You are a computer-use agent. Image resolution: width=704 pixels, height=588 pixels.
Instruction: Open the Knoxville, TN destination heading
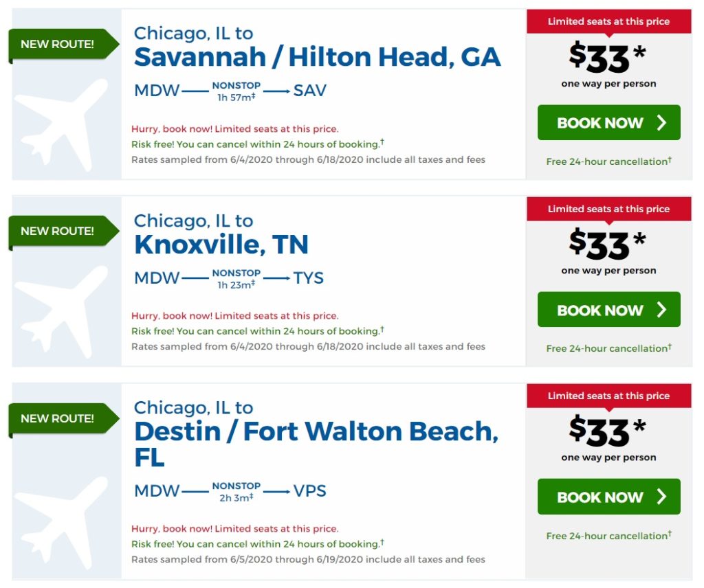(x=221, y=244)
